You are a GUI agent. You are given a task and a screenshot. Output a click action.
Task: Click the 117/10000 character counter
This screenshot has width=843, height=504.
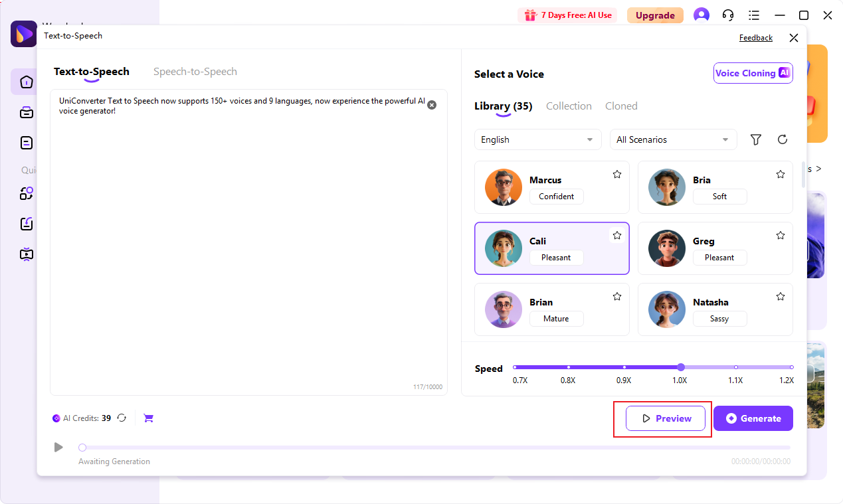[x=427, y=387]
